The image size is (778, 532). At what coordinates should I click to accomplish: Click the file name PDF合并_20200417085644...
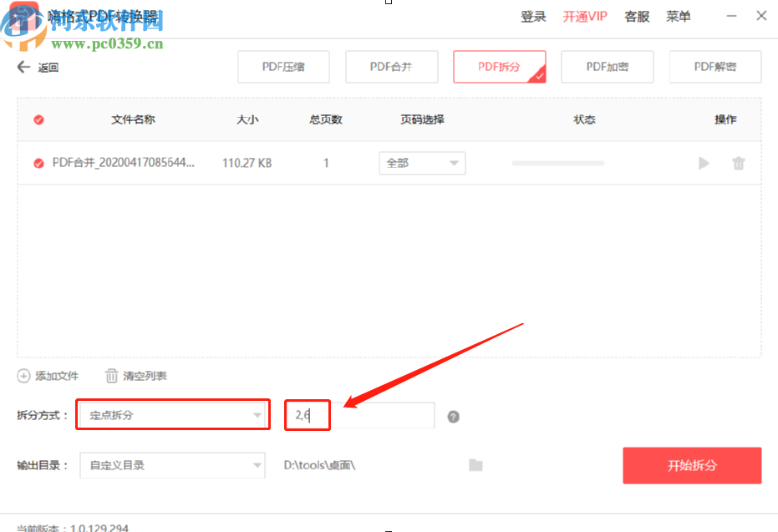coord(124,163)
